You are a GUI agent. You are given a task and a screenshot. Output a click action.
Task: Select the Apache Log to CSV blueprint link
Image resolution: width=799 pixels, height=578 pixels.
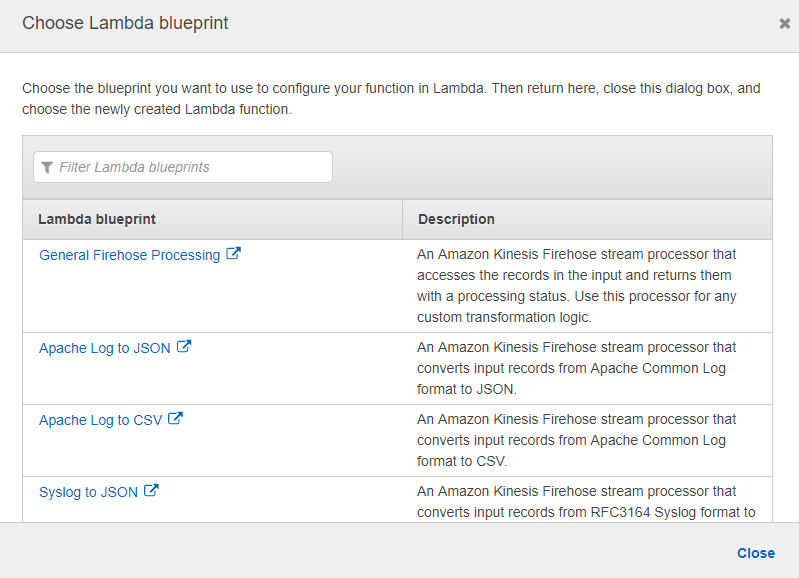[100, 420]
